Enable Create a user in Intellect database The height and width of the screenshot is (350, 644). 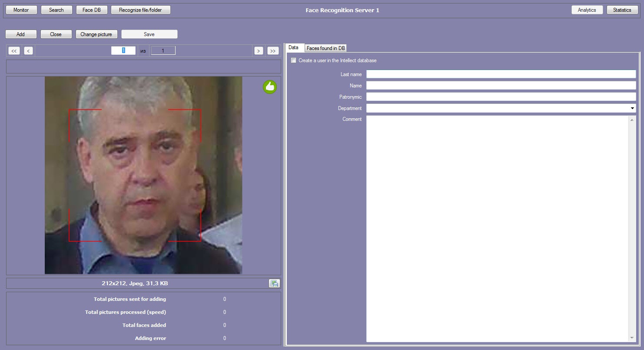(294, 60)
